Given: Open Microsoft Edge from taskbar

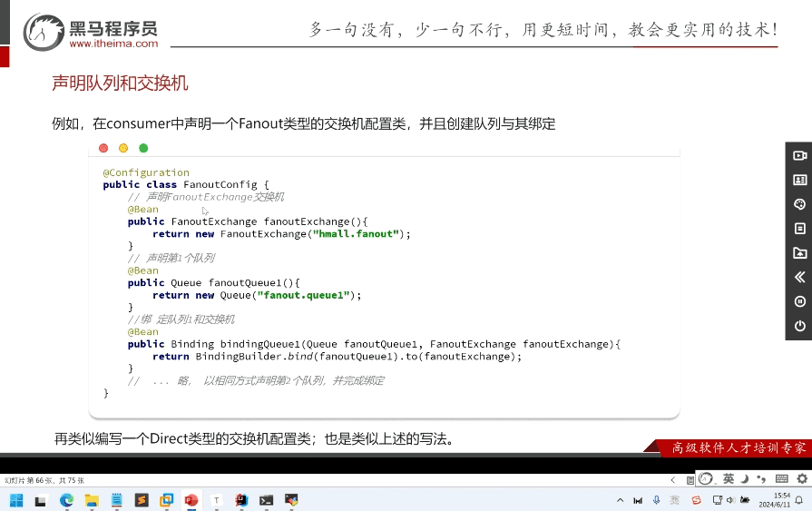Looking at the screenshot, I should 66,500.
